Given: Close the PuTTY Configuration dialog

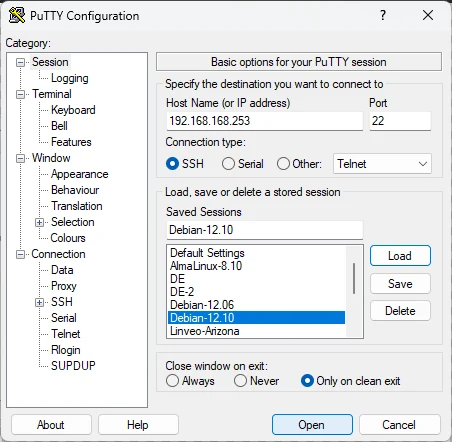Looking at the screenshot, I should (428, 15).
